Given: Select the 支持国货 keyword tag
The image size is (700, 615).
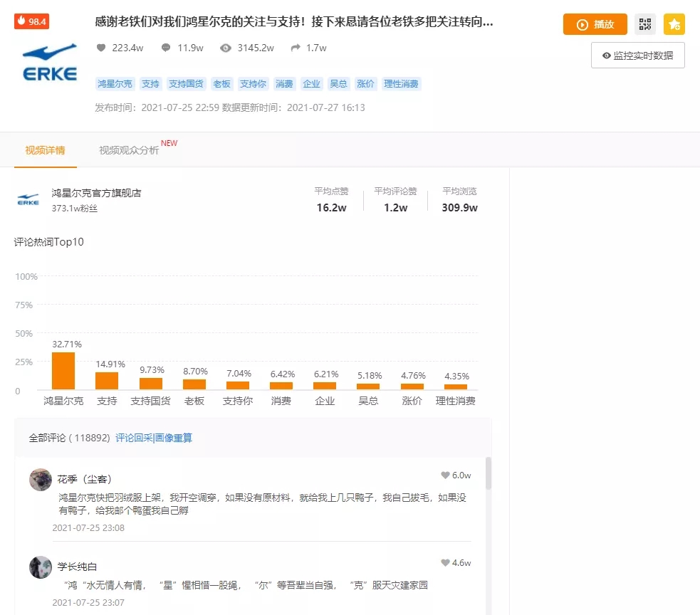Looking at the screenshot, I should click(x=186, y=84).
